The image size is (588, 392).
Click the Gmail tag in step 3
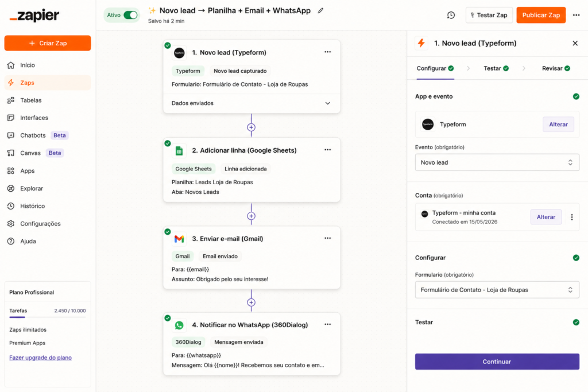tap(183, 257)
